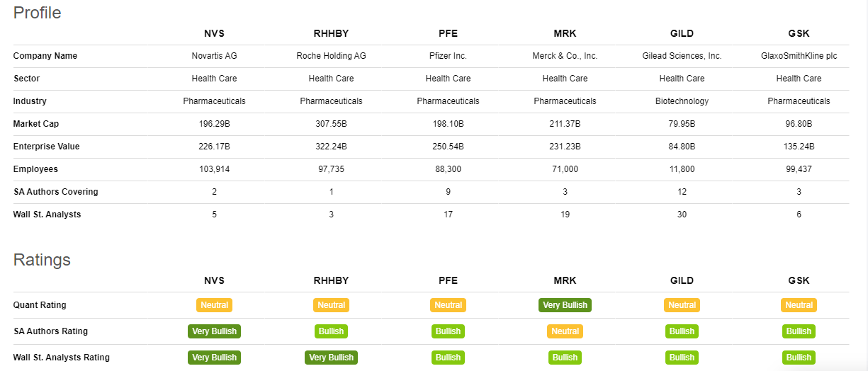Click NVS's Very Bullish SA Authors Rating badge
The width and height of the screenshot is (868, 371).
[x=214, y=331]
